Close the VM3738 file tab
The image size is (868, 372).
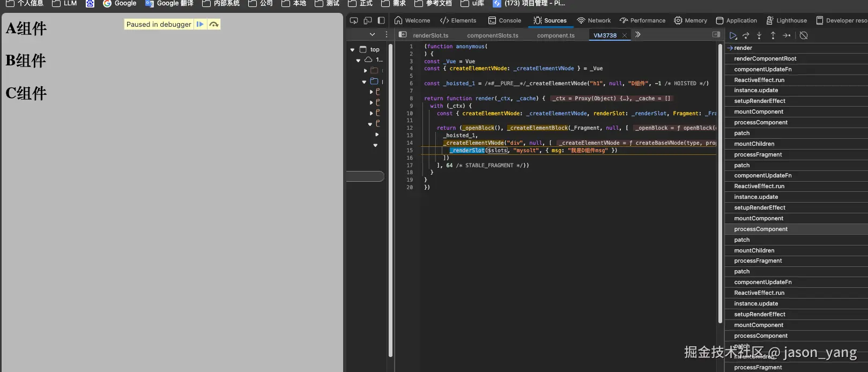625,35
